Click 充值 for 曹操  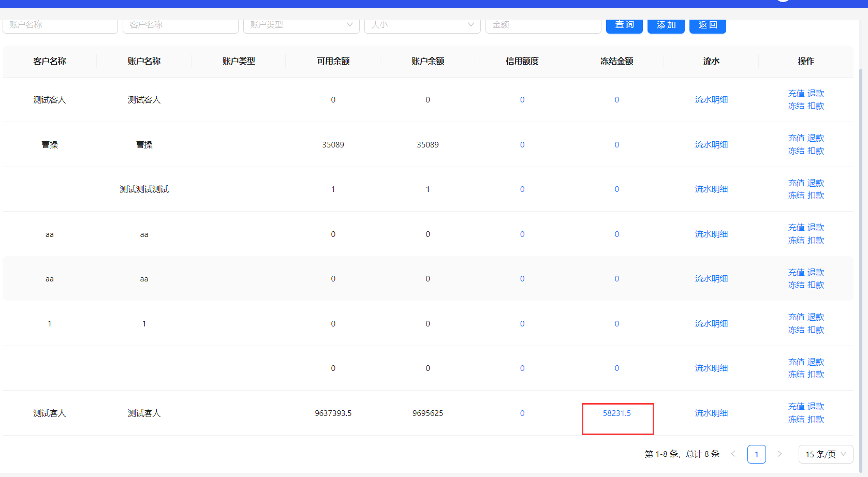(x=796, y=138)
